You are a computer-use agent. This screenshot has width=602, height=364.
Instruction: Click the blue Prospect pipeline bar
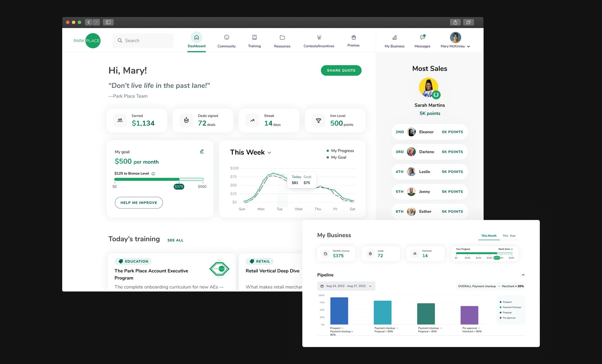click(x=339, y=311)
